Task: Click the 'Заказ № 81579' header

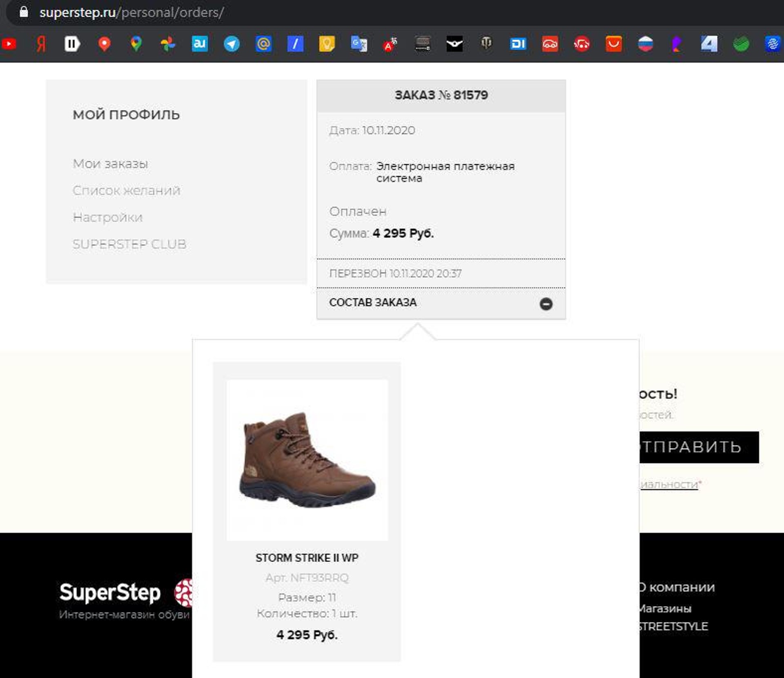Action: point(441,96)
